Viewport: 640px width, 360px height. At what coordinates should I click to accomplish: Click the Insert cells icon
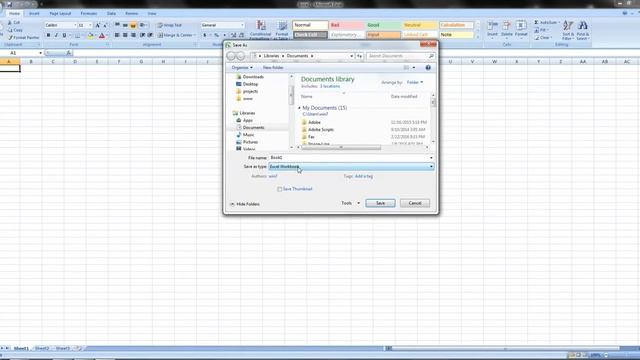[493, 26]
